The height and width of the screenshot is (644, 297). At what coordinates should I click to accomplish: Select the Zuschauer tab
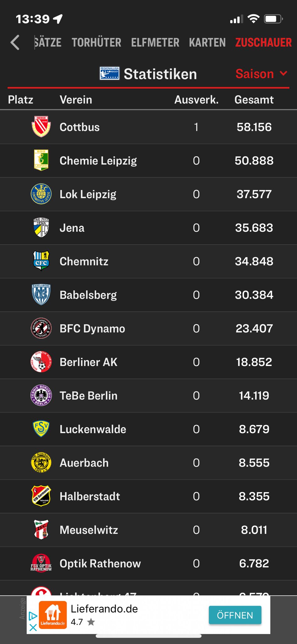point(263,42)
